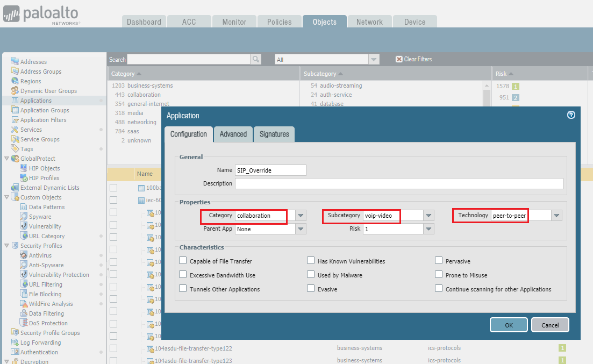The width and height of the screenshot is (593, 364).
Task: Click the dialog help question-mark icon
Action: click(x=571, y=115)
